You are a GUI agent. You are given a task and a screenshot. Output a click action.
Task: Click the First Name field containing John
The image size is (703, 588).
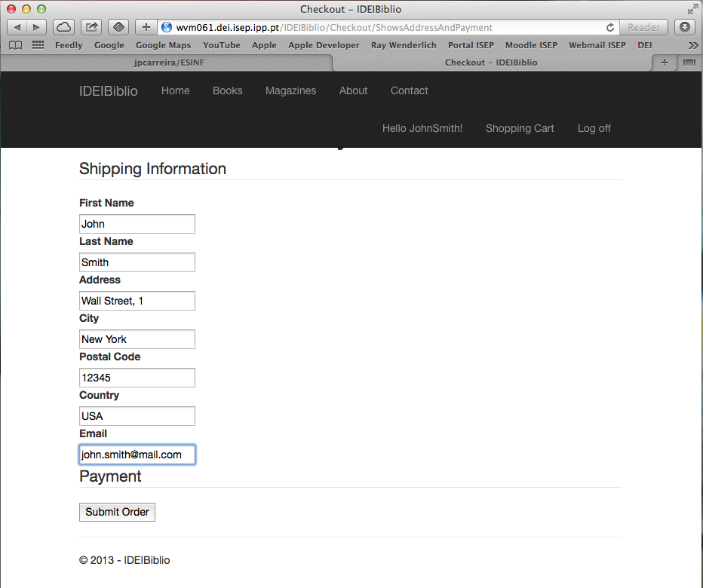[137, 224]
